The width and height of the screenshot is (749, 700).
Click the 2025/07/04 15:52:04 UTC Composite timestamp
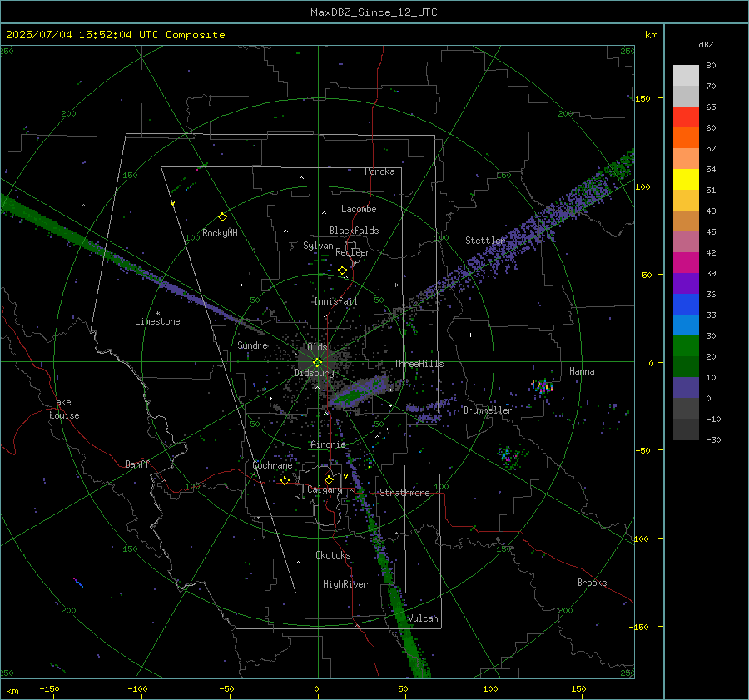point(115,35)
